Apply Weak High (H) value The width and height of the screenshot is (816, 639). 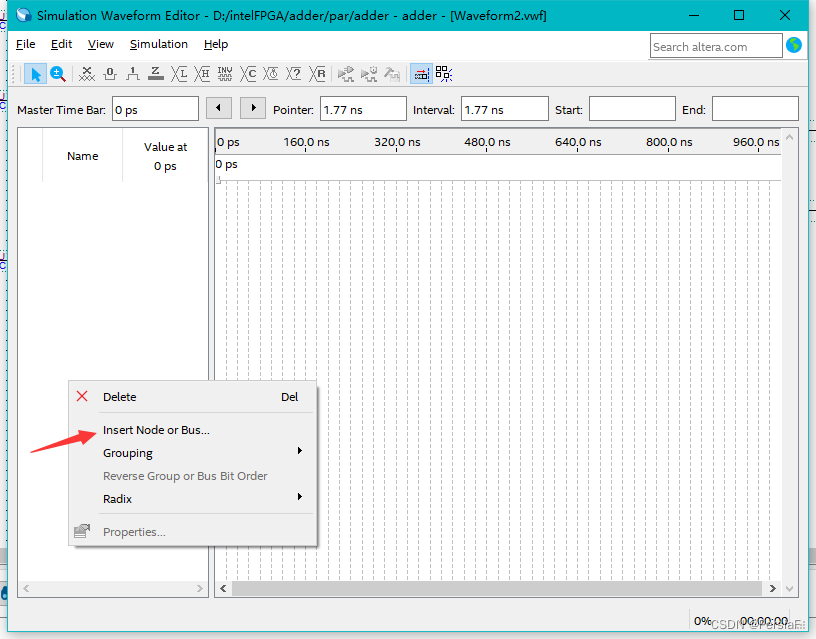click(x=202, y=74)
